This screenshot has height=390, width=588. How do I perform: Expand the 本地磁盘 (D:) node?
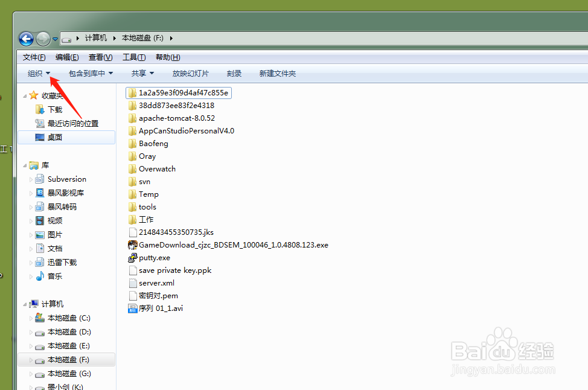[31, 332]
